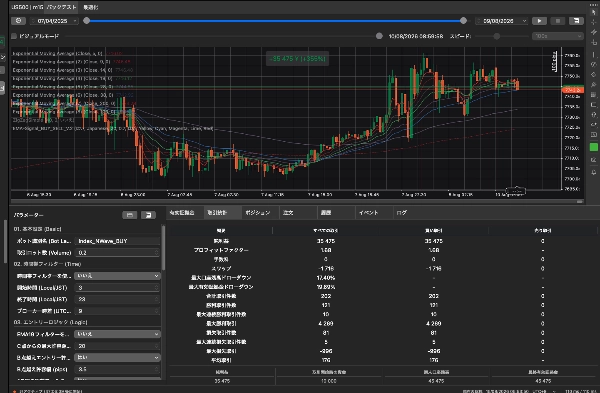Click the backtest range end slider handle

coord(463,21)
